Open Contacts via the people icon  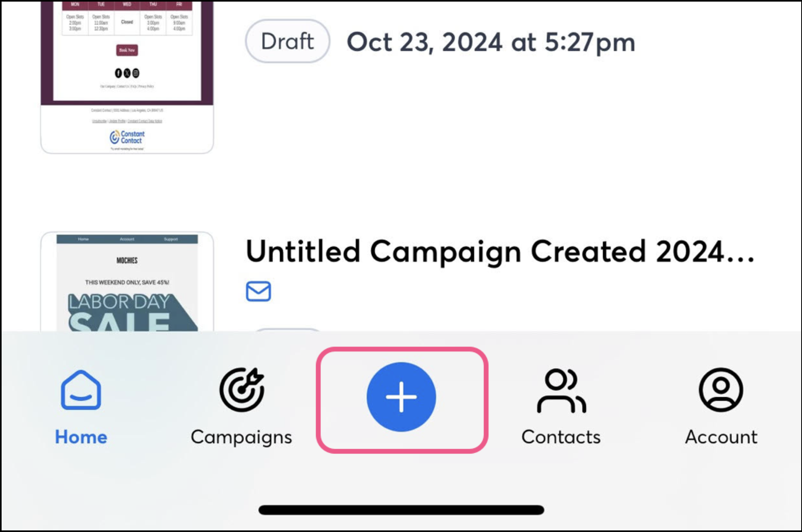click(561, 391)
